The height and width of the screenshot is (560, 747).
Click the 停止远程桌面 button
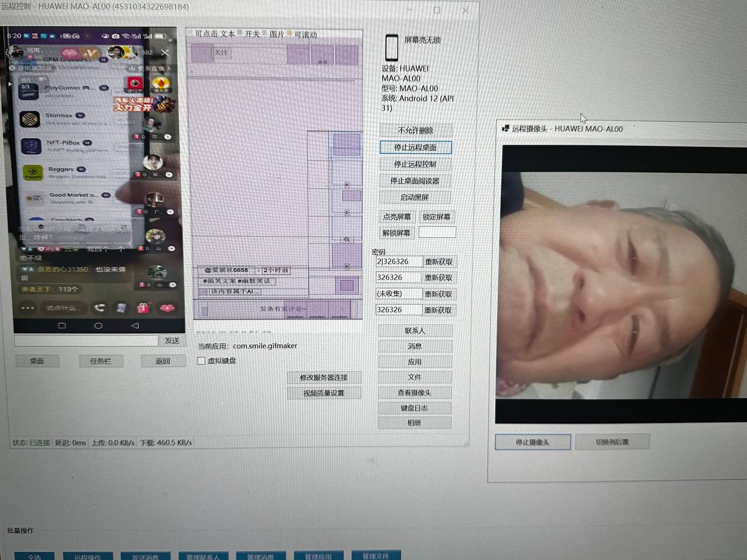[x=416, y=147]
